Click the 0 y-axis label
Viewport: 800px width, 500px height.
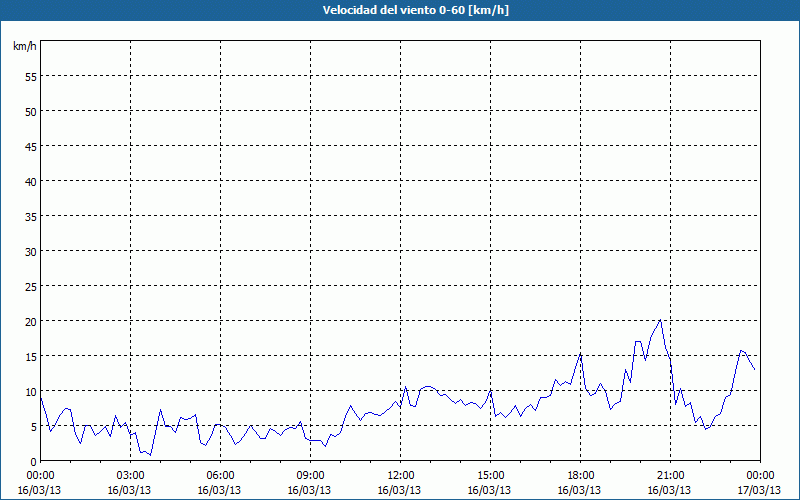pos(34,461)
